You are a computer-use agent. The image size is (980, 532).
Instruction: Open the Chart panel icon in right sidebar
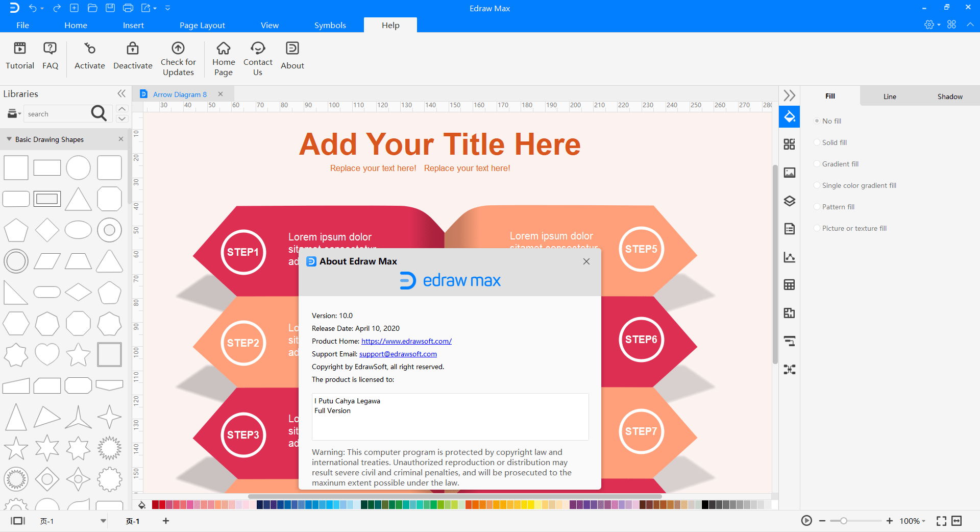(x=790, y=257)
